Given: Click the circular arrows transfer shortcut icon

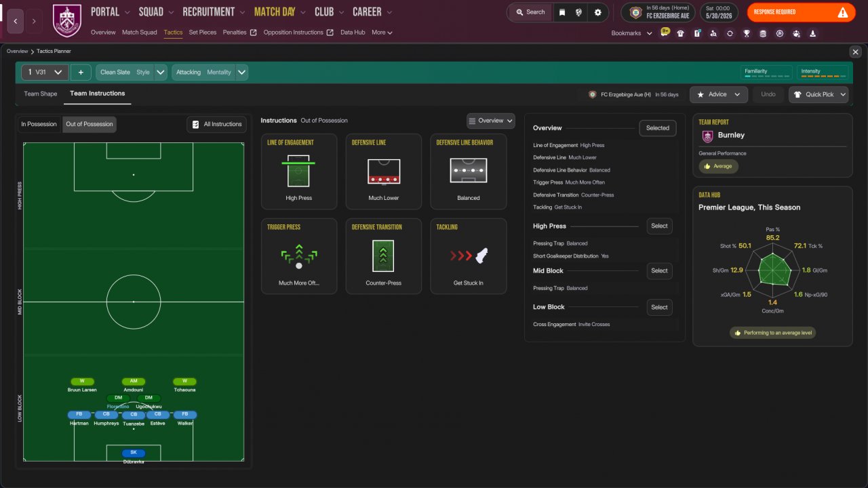Looking at the screenshot, I should pos(730,33).
